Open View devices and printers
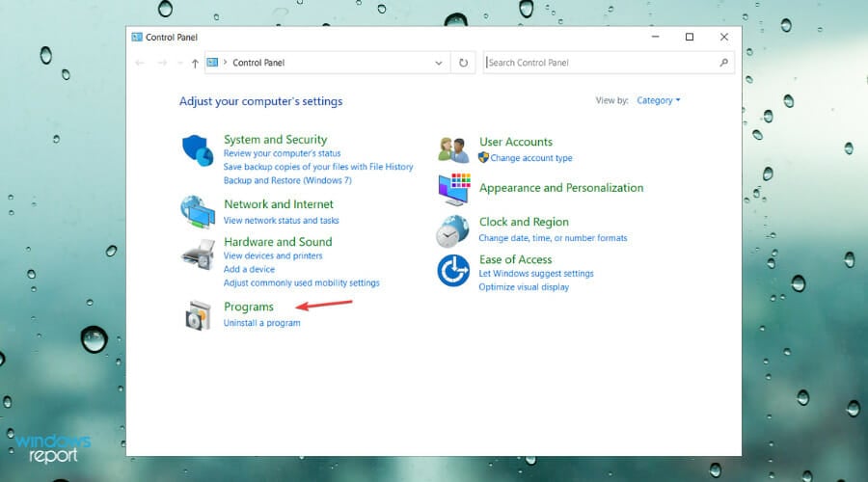 pos(273,255)
